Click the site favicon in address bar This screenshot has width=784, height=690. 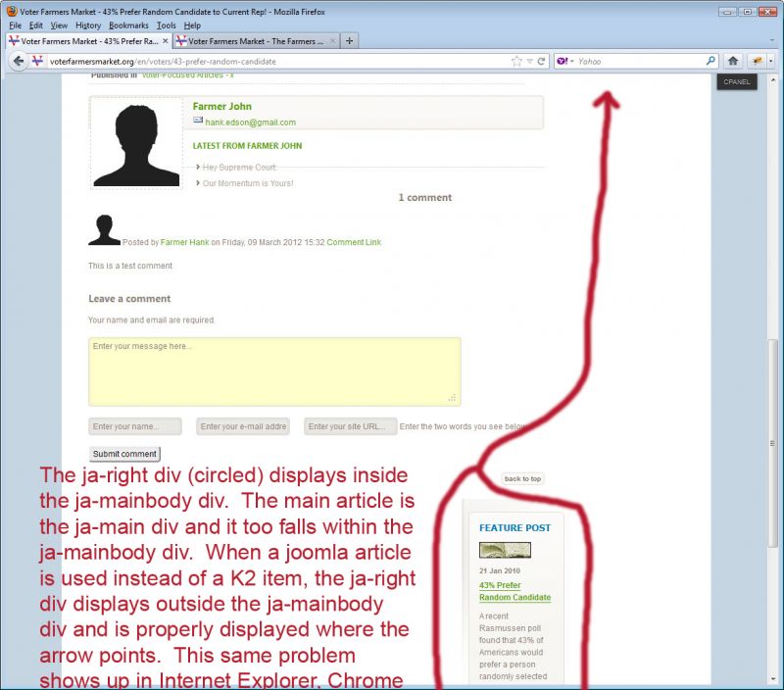(x=37, y=61)
